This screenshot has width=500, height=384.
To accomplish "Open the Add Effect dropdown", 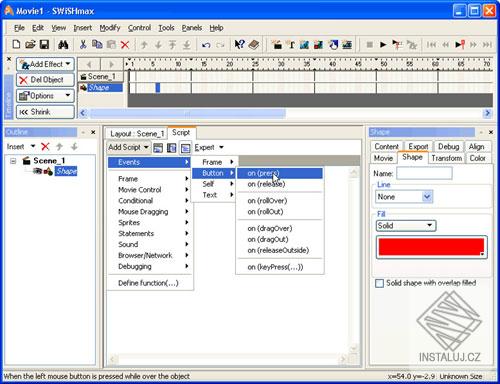I will coord(45,64).
